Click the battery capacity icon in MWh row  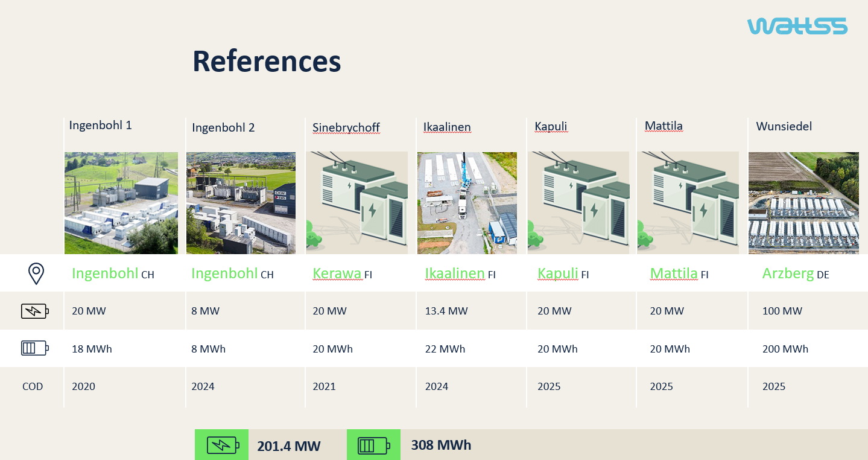coord(35,348)
